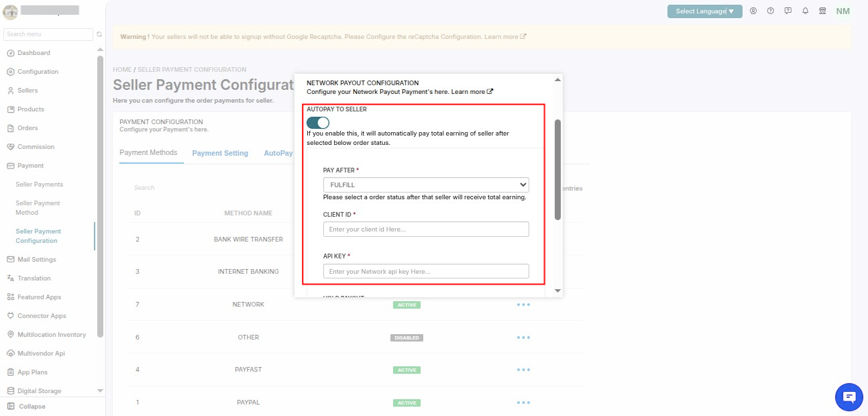Image resolution: width=868 pixels, height=416 pixels.
Task: Open the Select Language dropdown
Action: click(704, 11)
